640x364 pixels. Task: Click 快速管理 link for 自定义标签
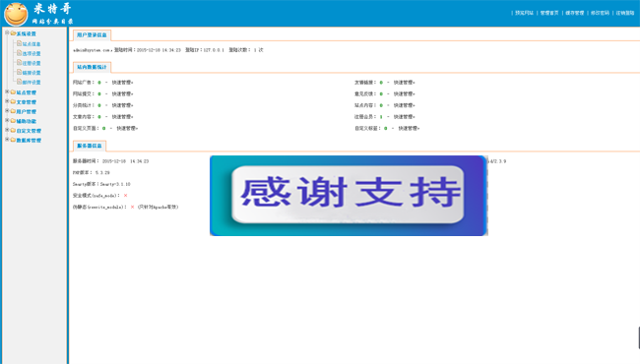pos(409,129)
